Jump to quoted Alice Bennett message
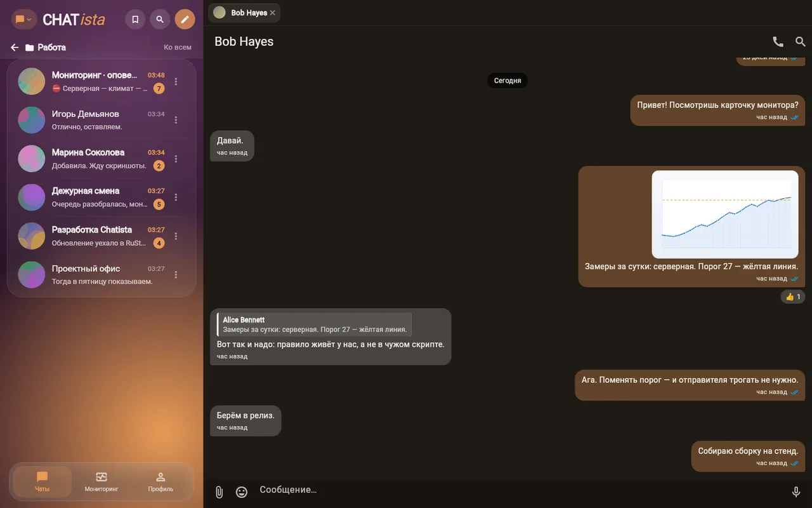Image resolution: width=812 pixels, height=508 pixels. pyautogui.click(x=314, y=324)
